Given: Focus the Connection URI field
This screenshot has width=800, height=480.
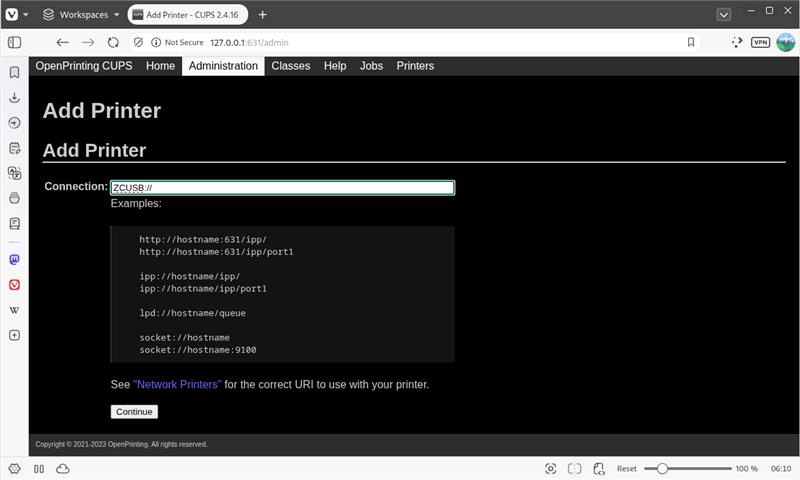Looking at the screenshot, I should coord(282,188).
